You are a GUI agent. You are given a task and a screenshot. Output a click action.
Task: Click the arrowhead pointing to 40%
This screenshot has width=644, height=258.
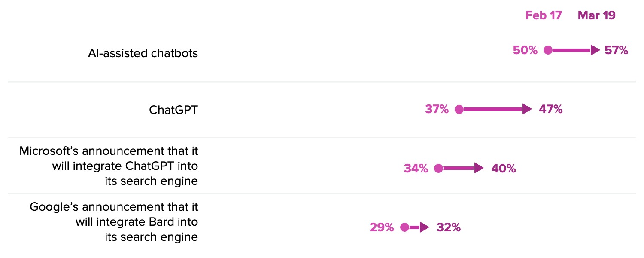tap(479, 169)
